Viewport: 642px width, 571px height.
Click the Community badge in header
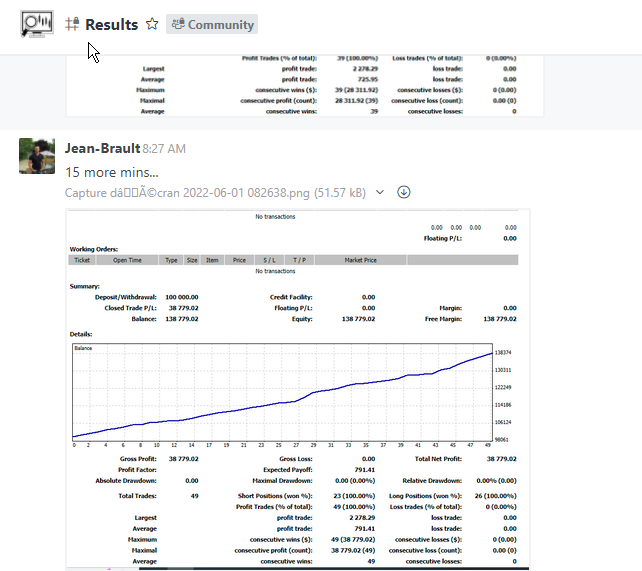click(211, 24)
